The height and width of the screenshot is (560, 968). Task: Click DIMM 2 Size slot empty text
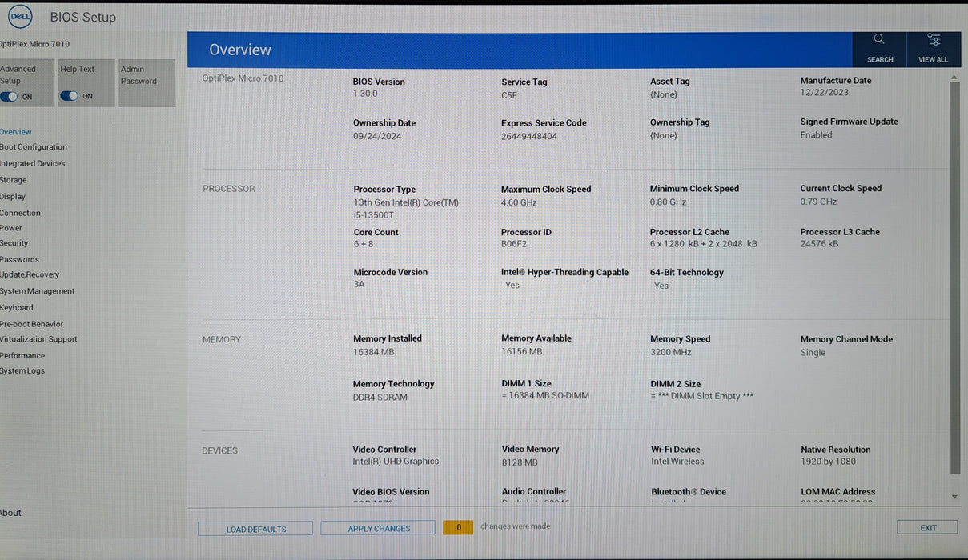point(702,396)
